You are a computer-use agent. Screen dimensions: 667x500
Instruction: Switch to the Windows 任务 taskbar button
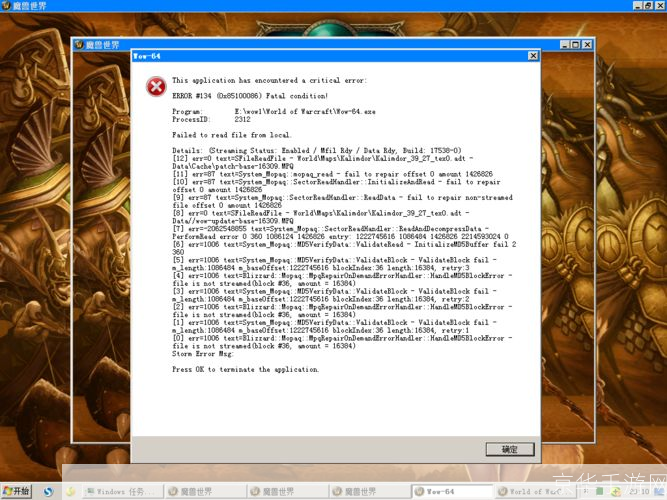(123, 491)
